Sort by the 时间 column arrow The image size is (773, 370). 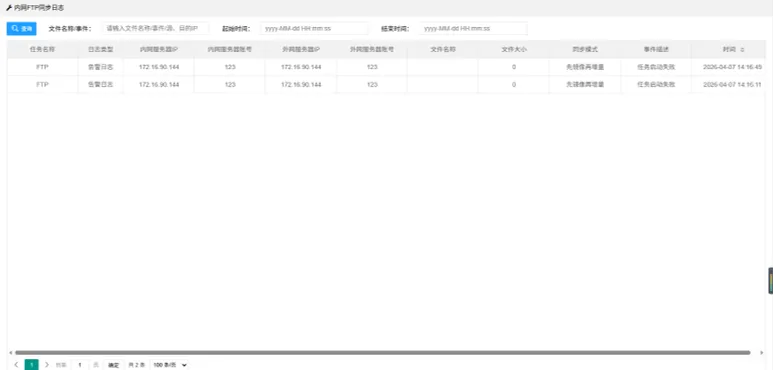(x=742, y=50)
